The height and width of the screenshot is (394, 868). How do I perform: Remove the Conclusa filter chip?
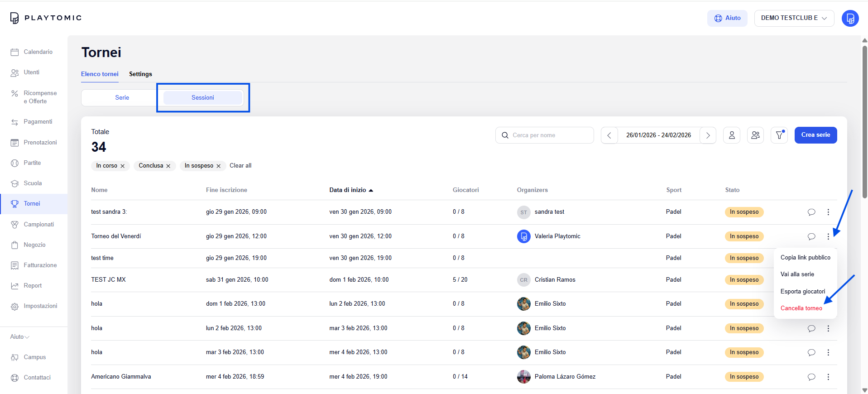pyautogui.click(x=168, y=166)
